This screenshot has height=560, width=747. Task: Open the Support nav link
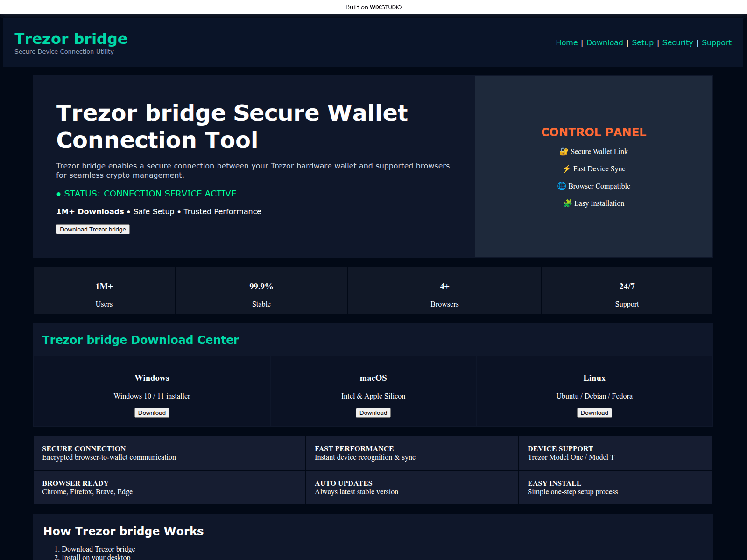point(717,42)
